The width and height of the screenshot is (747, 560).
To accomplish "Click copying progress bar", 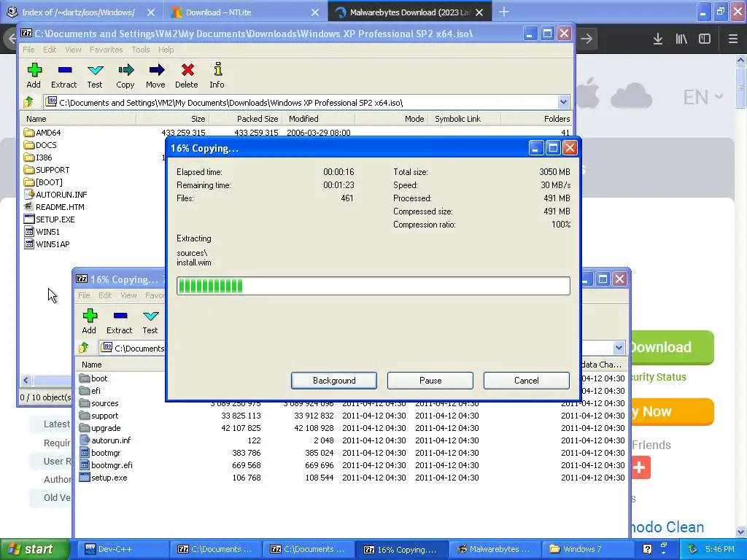I will point(373,286).
